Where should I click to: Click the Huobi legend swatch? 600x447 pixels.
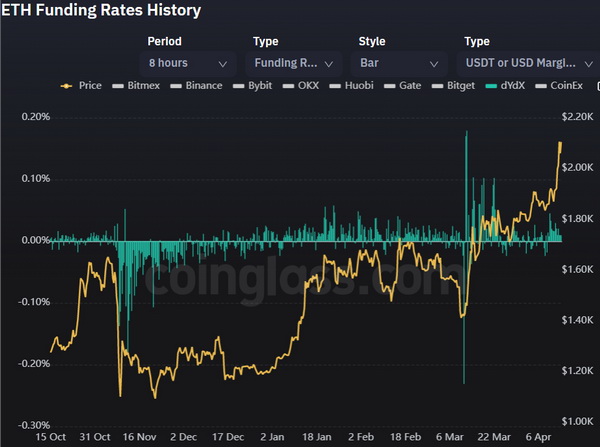coord(337,86)
